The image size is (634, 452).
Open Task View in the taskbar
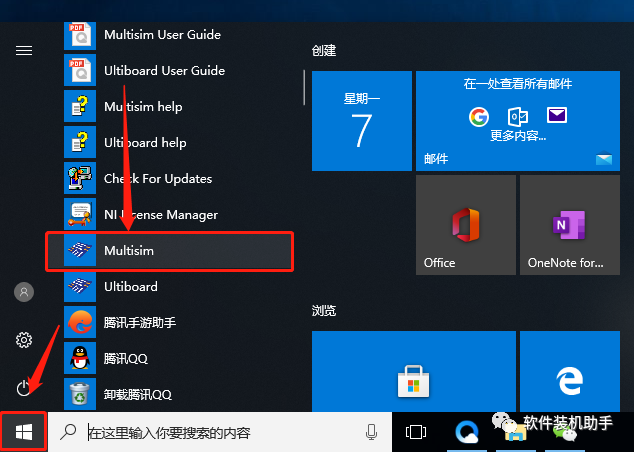point(416,432)
